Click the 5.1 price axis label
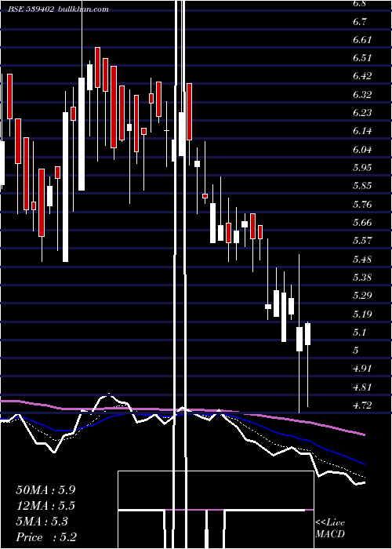The width and height of the screenshot is (392, 549). click(x=360, y=332)
